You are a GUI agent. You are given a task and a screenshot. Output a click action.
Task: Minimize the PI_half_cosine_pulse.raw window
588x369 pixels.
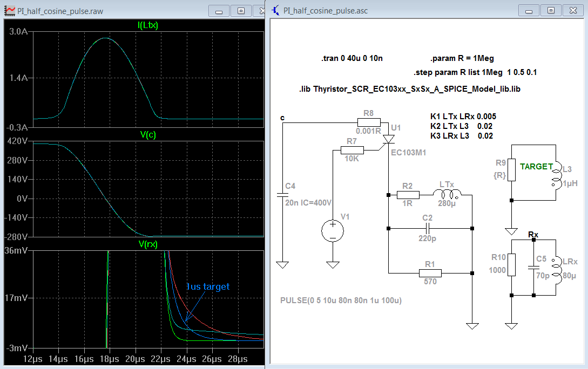(219, 11)
